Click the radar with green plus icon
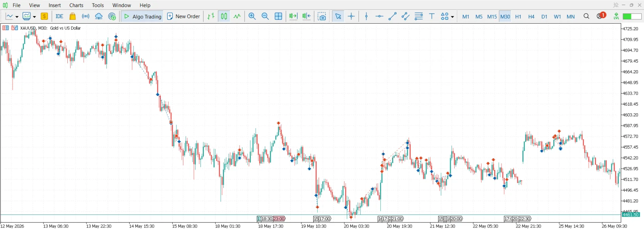Image resolution: width=644 pixels, height=229 pixels. click(x=112, y=16)
